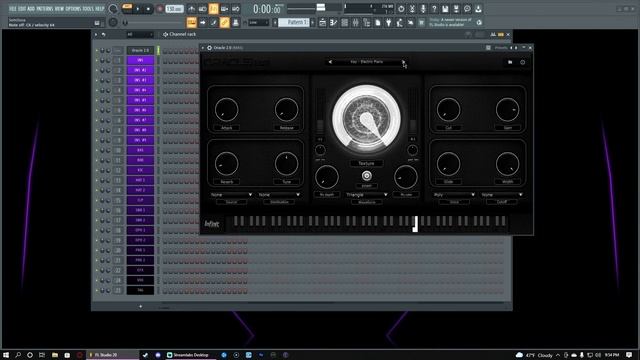Click the info circle icon in Oracle

[x=522, y=62]
